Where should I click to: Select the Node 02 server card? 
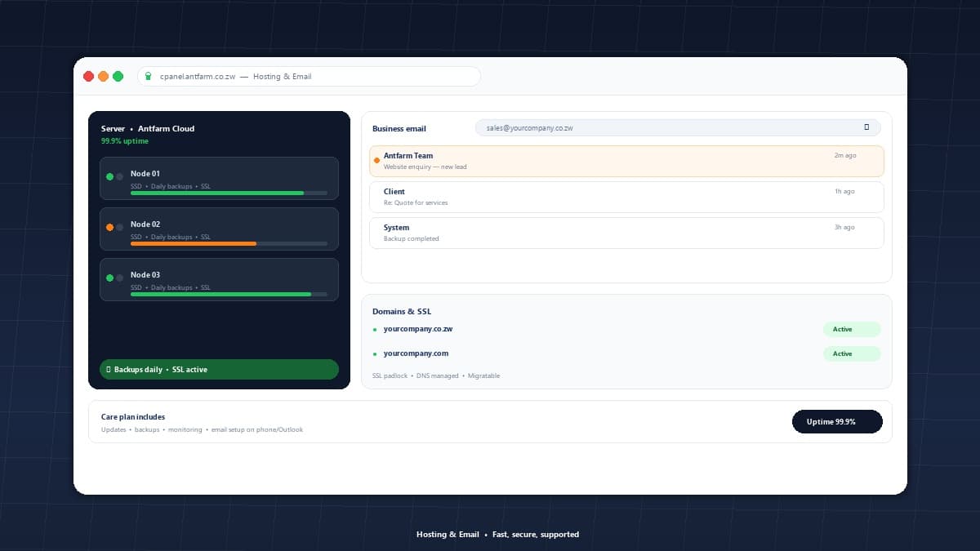pos(219,229)
